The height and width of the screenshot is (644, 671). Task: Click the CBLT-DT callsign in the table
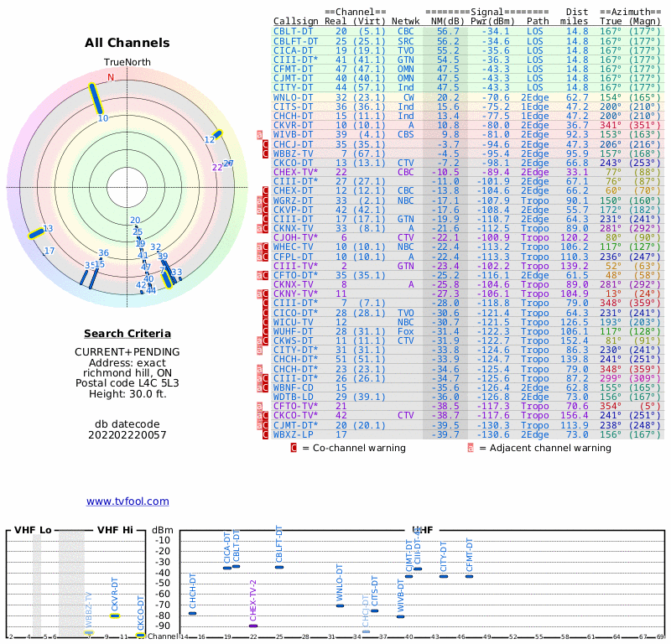(294, 31)
